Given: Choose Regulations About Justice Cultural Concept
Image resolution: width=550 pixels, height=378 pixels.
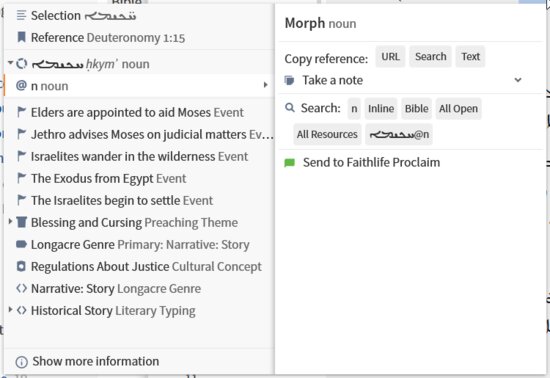Looking at the screenshot, I should click(x=139, y=266).
